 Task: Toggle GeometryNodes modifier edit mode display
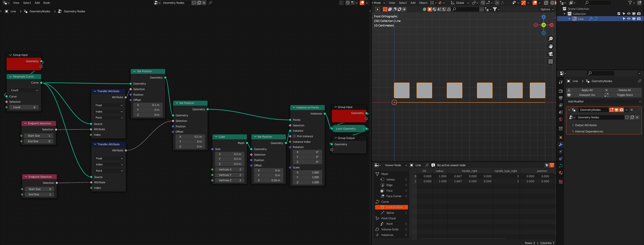(611, 110)
